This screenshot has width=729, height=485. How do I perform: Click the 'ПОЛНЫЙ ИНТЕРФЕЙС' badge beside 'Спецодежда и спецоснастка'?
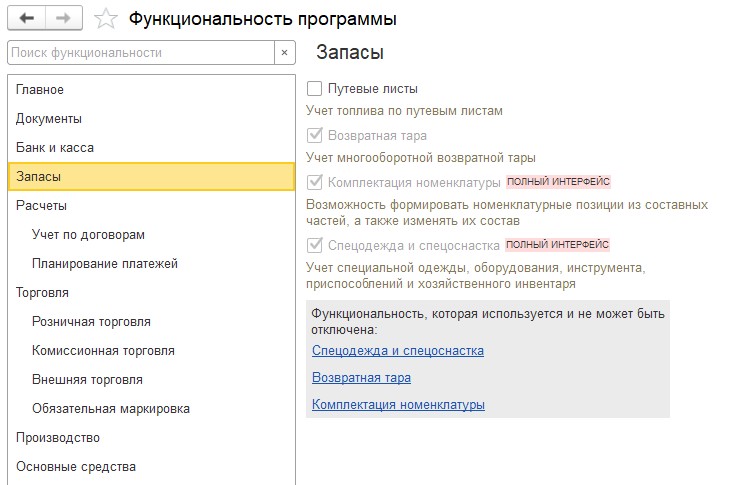557,245
